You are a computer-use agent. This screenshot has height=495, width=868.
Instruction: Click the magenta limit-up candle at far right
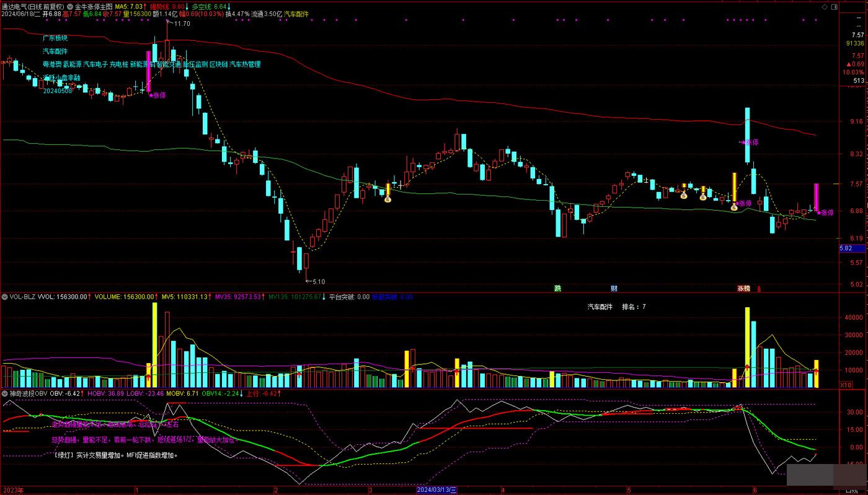[x=817, y=198]
